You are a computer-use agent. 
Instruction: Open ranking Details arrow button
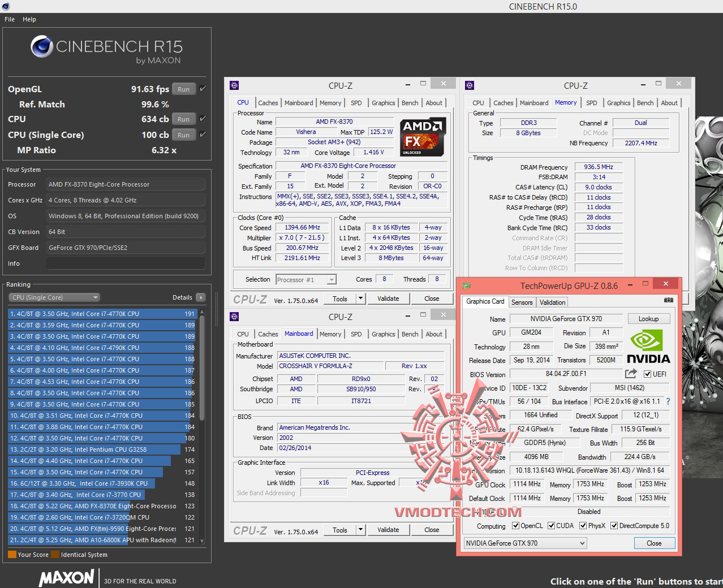pyautogui.click(x=200, y=297)
